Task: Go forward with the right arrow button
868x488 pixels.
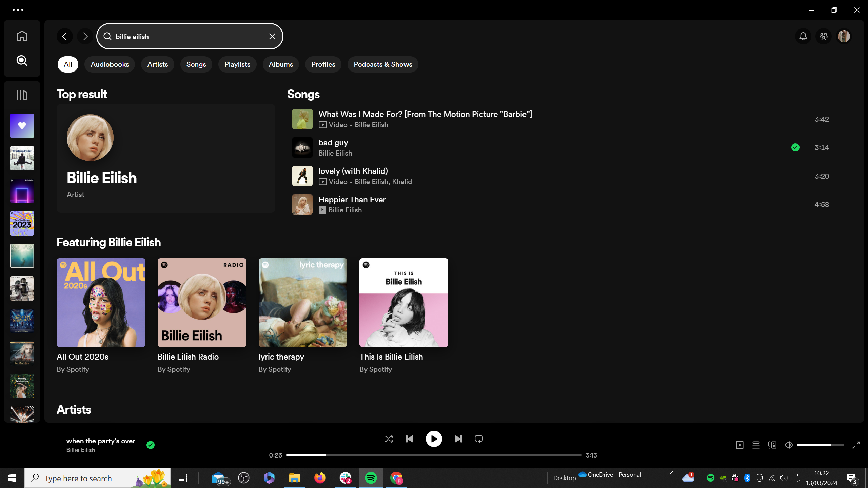Action: point(85,36)
